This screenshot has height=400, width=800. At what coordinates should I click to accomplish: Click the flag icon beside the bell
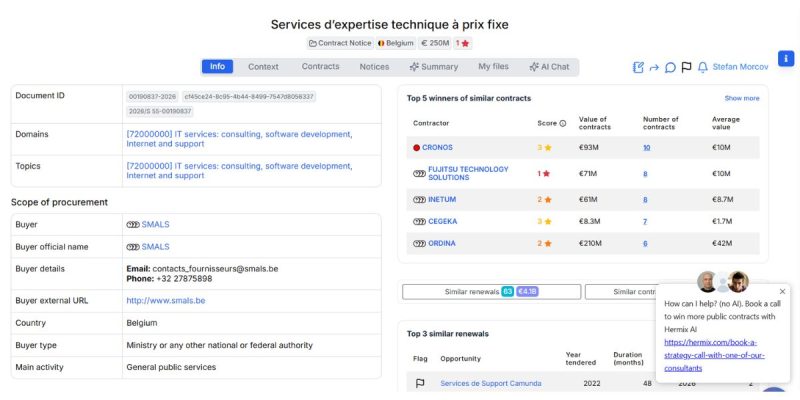point(686,67)
